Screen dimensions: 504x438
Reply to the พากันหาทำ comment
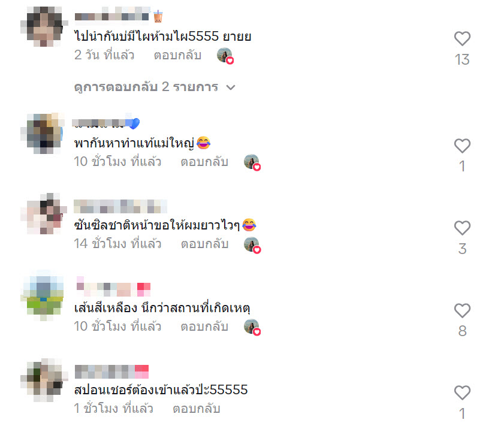204,162
